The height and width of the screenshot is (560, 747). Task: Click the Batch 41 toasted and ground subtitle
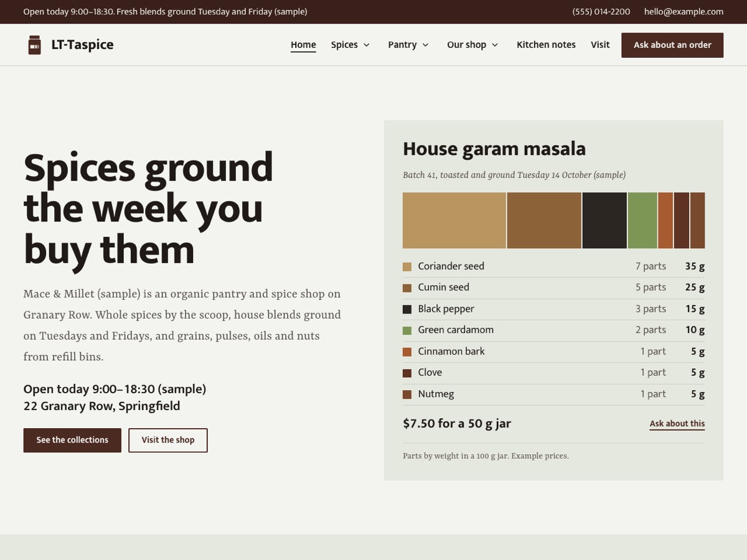[x=514, y=175]
